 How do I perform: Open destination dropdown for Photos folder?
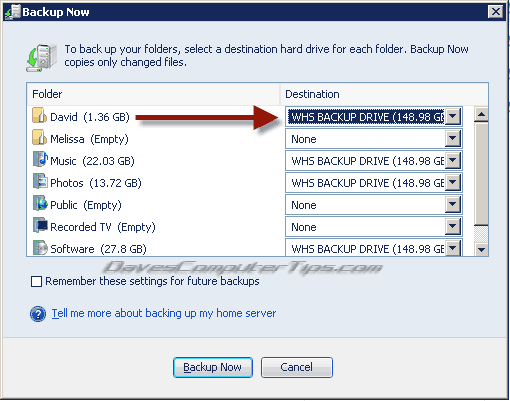click(453, 183)
